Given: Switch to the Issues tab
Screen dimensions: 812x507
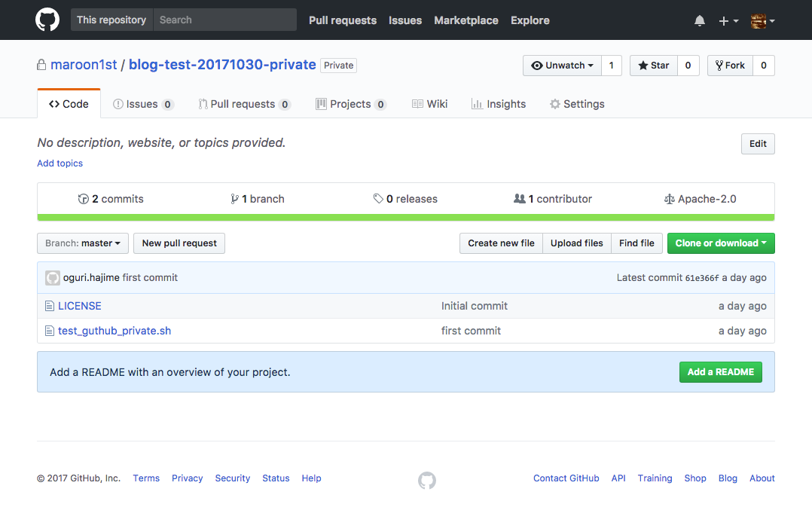Looking at the screenshot, I should tap(142, 103).
